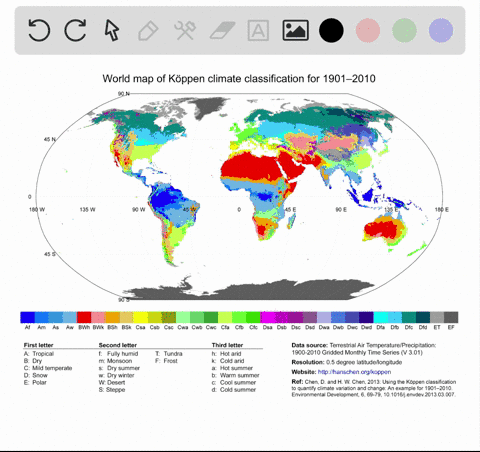This screenshot has height=452, width=480.
Task: Click the 'W: Desert' legend entry
Action: pyautogui.click(x=112, y=382)
